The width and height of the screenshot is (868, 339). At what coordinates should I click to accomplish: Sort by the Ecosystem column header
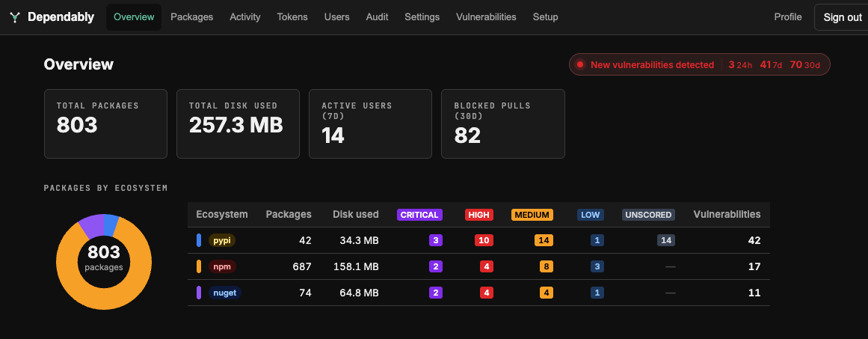click(222, 214)
